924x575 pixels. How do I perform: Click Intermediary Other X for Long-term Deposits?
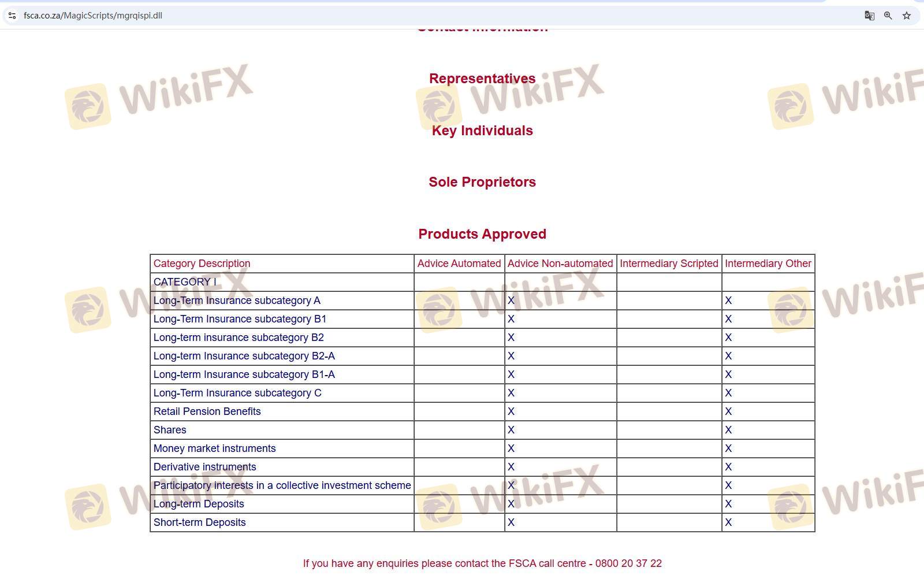[728, 504]
